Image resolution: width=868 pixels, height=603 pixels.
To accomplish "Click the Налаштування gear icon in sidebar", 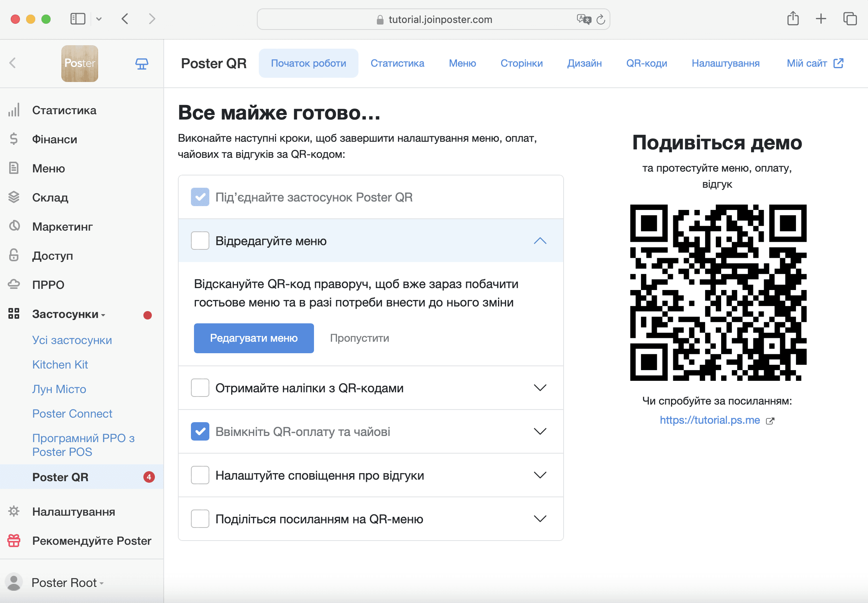I will point(14,511).
